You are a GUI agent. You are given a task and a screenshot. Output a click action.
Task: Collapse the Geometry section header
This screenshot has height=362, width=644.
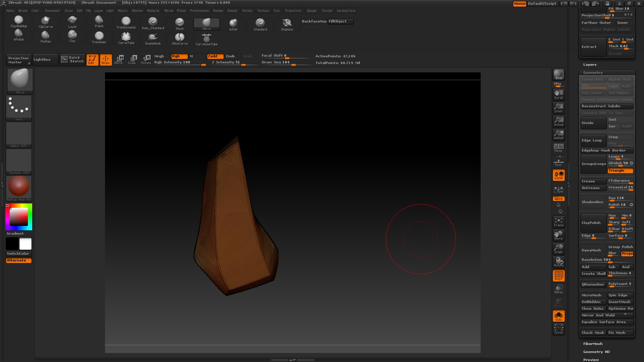[x=593, y=73]
